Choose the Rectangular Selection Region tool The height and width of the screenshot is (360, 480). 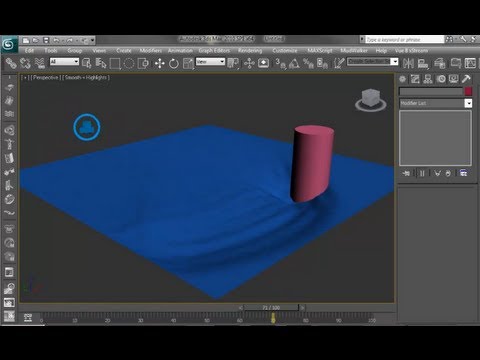click(115, 63)
